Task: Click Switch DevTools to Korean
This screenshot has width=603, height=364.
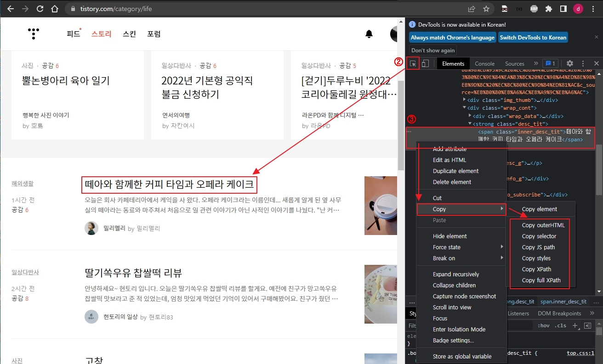Action: [533, 38]
